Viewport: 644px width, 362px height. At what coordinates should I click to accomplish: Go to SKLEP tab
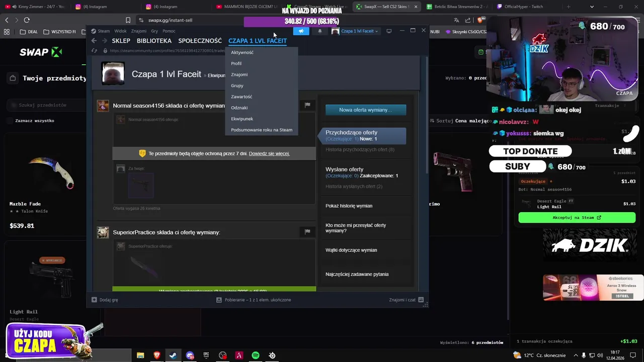pyautogui.click(x=121, y=41)
